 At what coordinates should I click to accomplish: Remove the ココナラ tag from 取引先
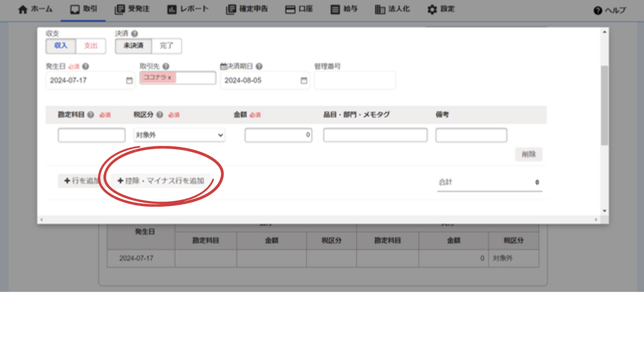170,78
